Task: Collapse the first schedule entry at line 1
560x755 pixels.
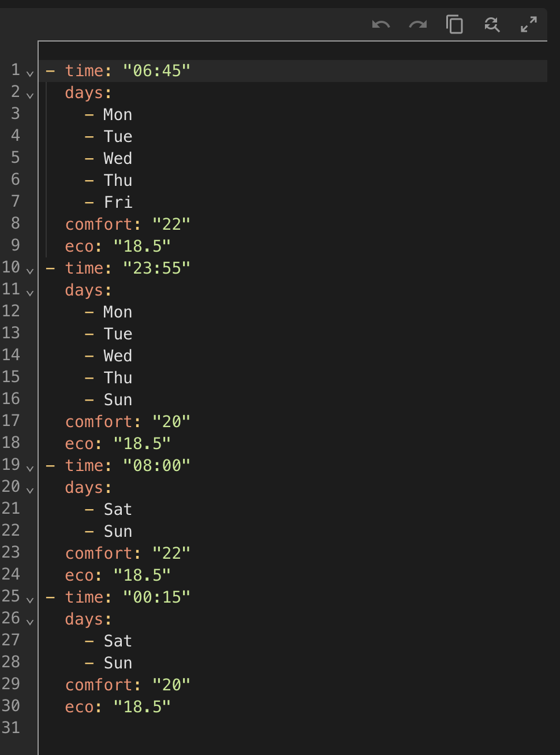Action: coord(30,73)
